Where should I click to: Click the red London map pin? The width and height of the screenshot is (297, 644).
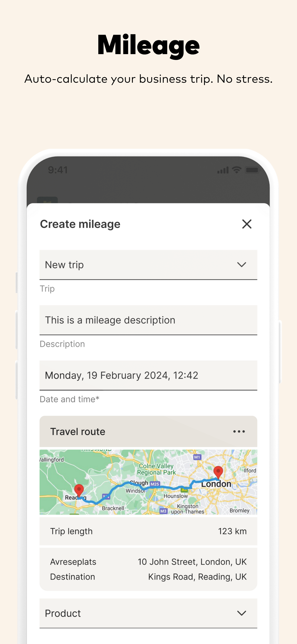(218, 472)
